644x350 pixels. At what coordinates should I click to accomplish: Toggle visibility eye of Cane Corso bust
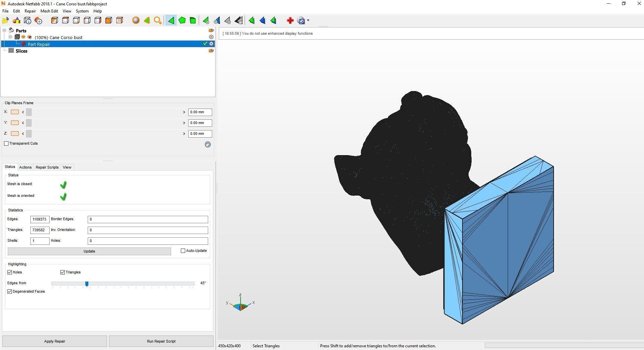[x=23, y=37]
